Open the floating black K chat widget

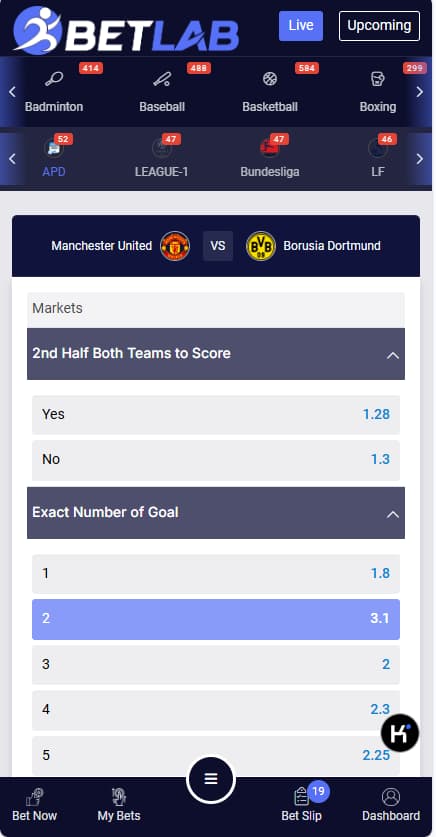point(400,733)
